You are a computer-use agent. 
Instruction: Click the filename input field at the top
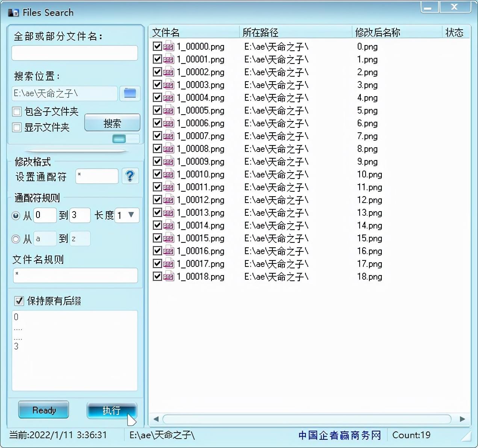(x=74, y=53)
